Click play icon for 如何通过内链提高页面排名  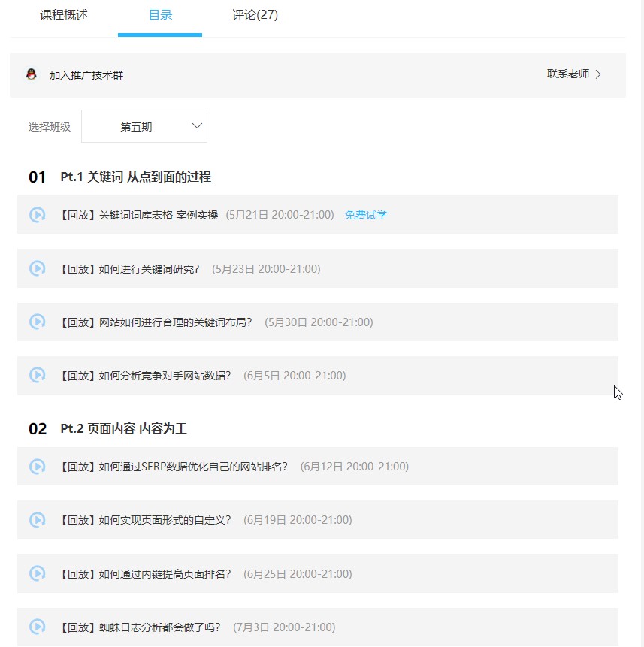[37, 573]
